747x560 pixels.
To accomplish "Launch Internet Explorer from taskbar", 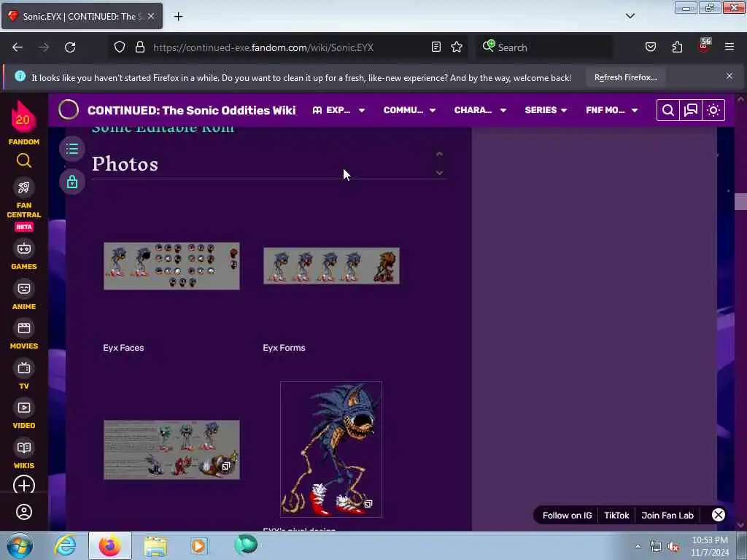I will (x=65, y=545).
